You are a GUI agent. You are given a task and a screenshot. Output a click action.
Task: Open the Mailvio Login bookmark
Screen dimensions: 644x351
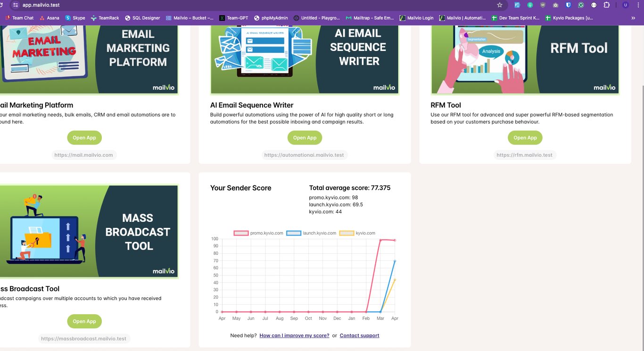[416, 18]
